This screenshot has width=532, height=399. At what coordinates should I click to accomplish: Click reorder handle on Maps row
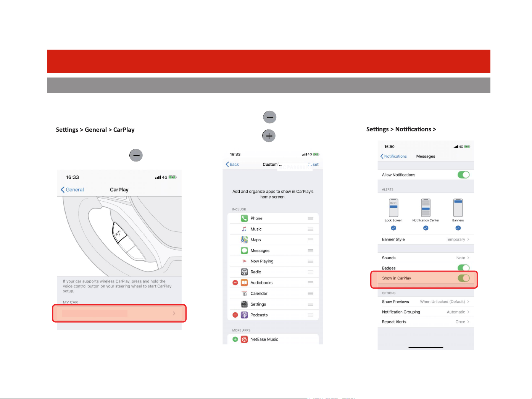(x=311, y=240)
